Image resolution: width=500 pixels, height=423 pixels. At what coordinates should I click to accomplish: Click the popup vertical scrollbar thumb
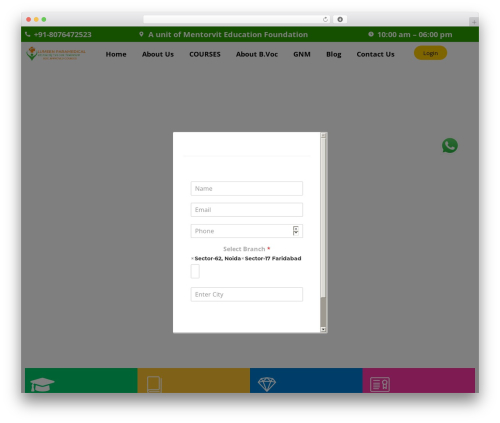[323, 217]
